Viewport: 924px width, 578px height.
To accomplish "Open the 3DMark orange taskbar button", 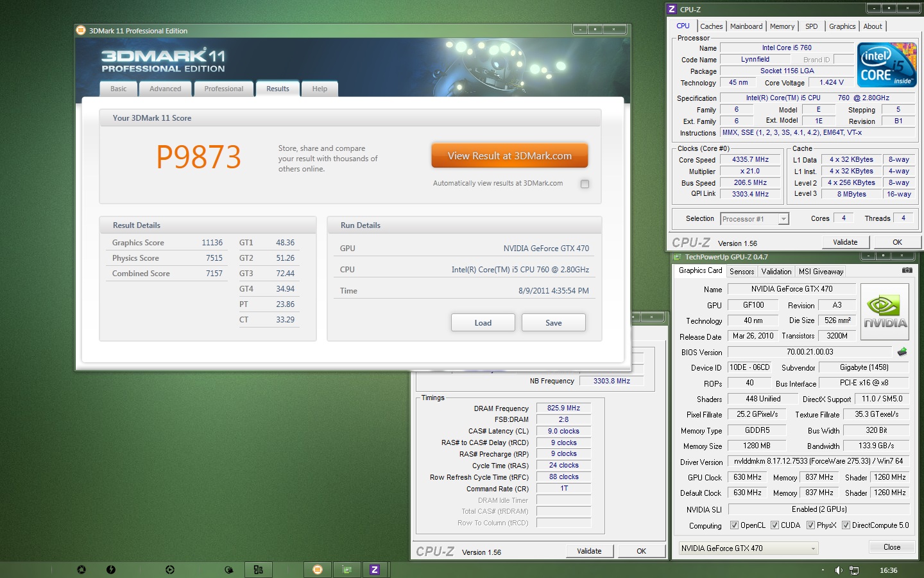I will (318, 570).
